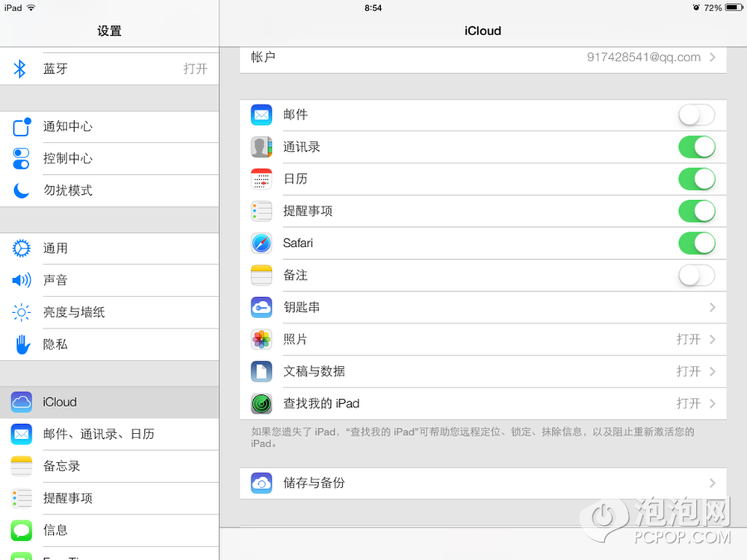
Task: Expand Find My iPad (查找我的 iPad) chevron
Action: tap(713, 404)
